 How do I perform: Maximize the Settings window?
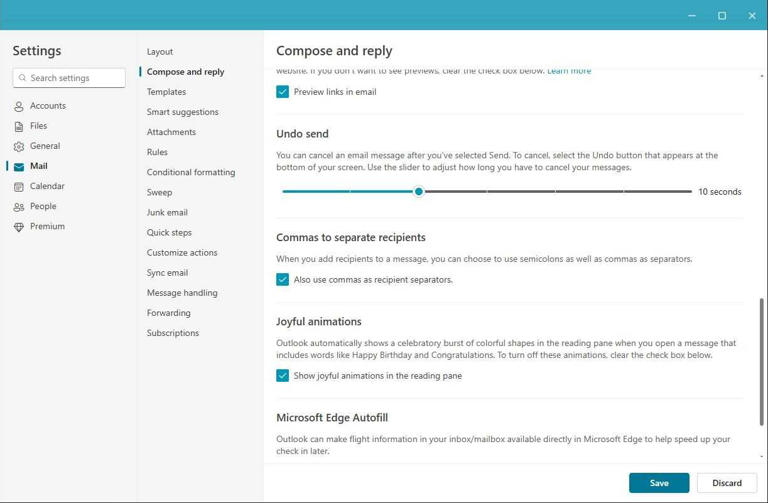(722, 16)
